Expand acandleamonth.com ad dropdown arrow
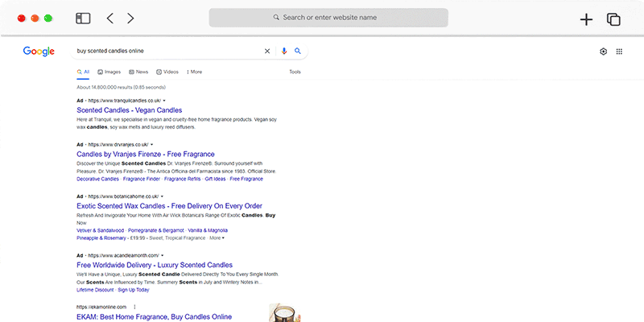Viewport: 644px width, 322px height. [163, 255]
